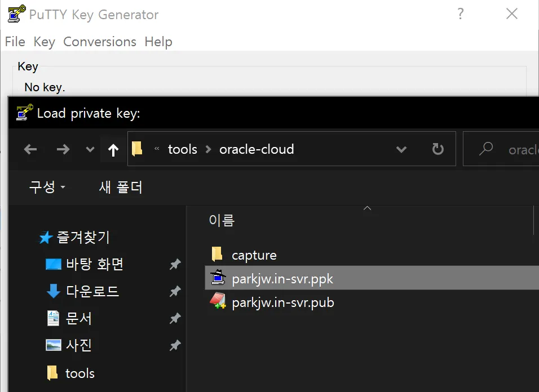Unpin 바탕 화면 using its pin icon
The height and width of the screenshot is (392, 539).
pos(175,264)
